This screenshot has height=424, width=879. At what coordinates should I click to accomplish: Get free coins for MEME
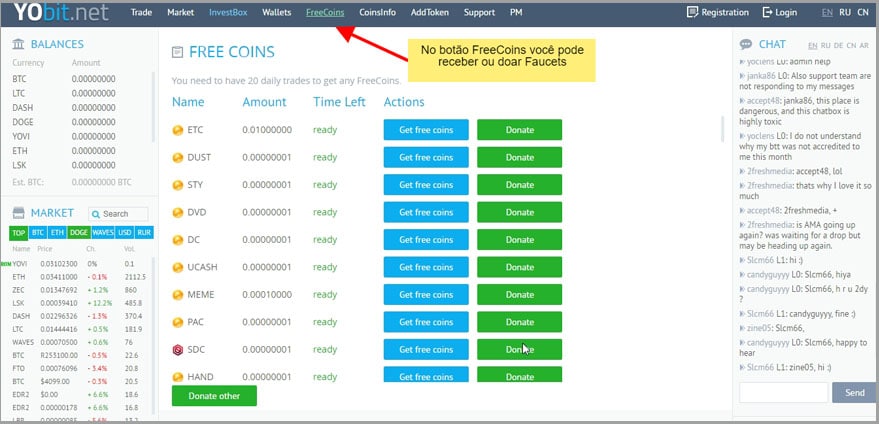(x=426, y=295)
